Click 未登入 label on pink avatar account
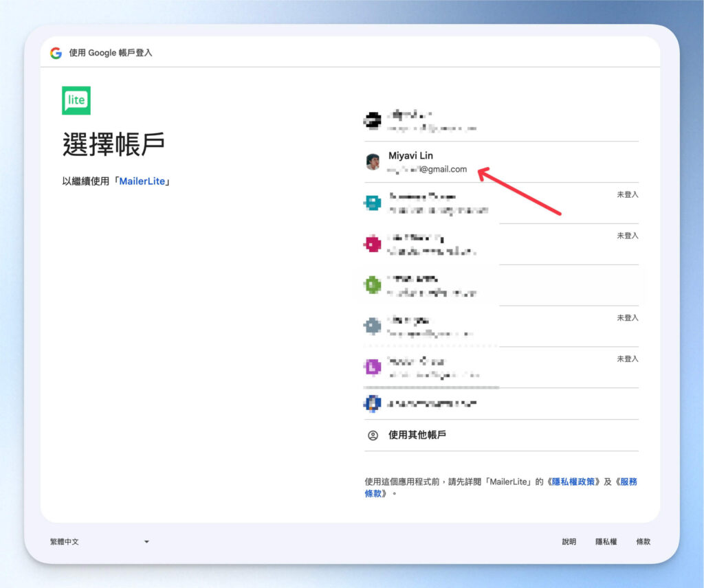 pos(627,236)
